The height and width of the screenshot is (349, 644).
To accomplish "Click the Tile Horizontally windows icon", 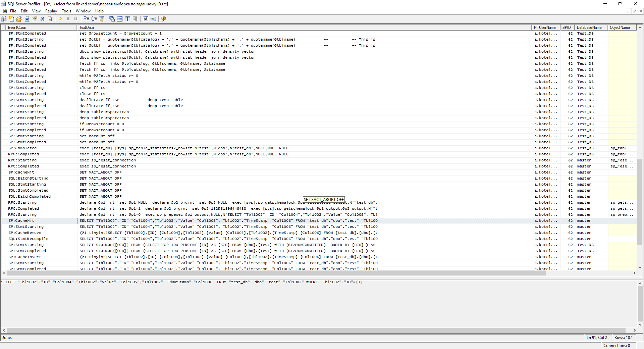I will click(120, 19).
